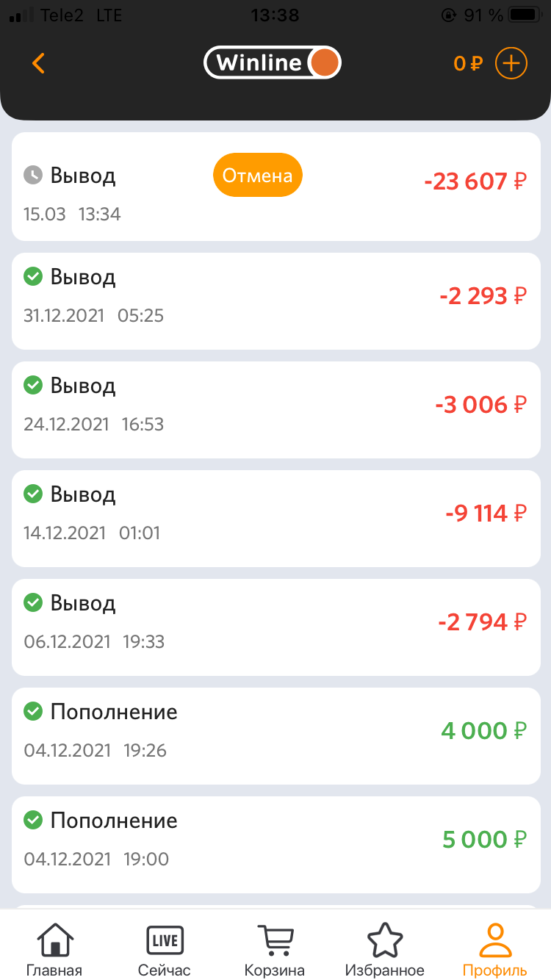Tap green checkmark on 04.12.2021 19:26 deposit
This screenshot has height=980, width=551.
pos(33,712)
